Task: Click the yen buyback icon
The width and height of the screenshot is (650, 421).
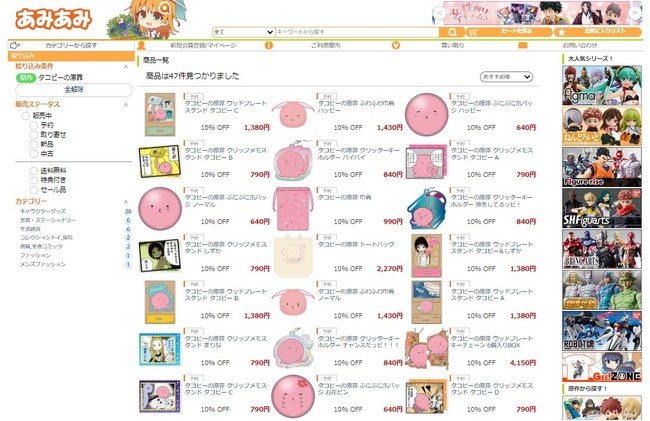Action: pos(396,45)
